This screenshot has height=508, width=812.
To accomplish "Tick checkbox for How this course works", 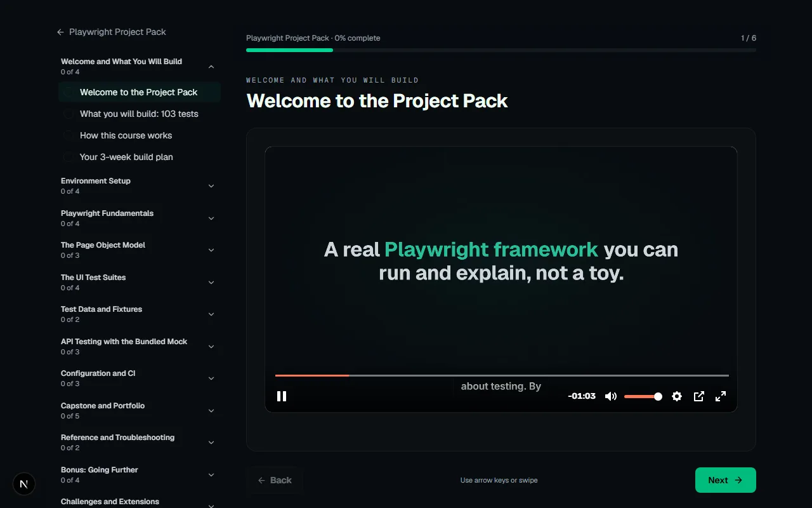I will pos(69,135).
